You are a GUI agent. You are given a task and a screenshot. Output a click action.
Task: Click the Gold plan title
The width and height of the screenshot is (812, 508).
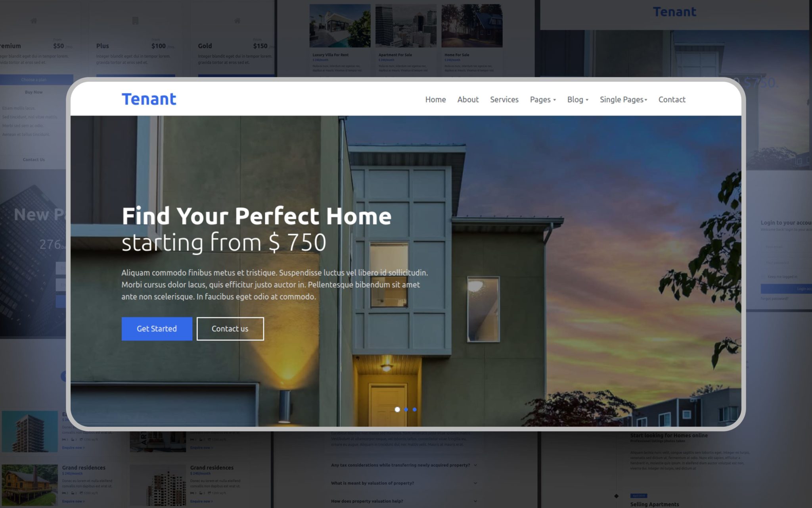205,46
